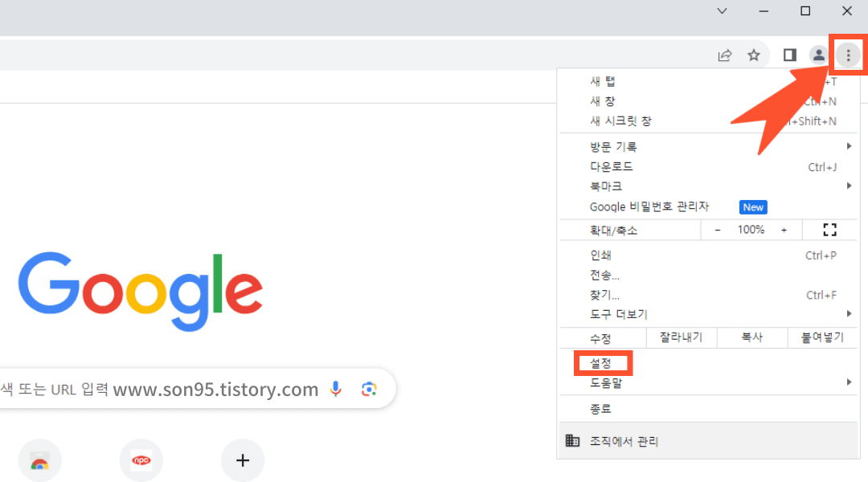
Task: Zoom in with the plus button
Action: pos(784,230)
